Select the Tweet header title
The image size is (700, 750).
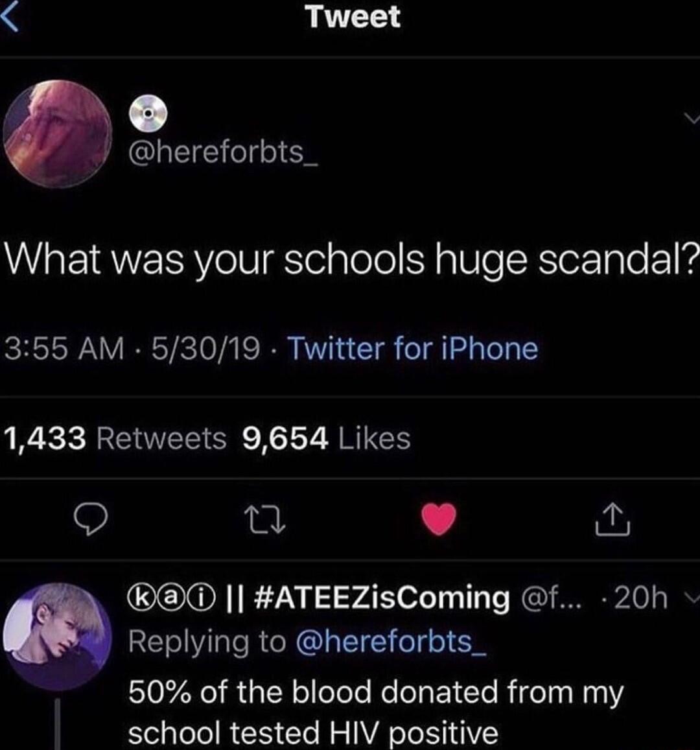pyautogui.click(x=350, y=18)
